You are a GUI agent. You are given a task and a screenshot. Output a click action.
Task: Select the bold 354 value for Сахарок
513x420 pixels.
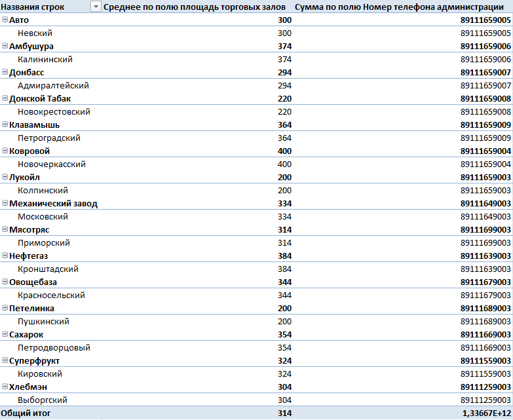[x=284, y=334]
